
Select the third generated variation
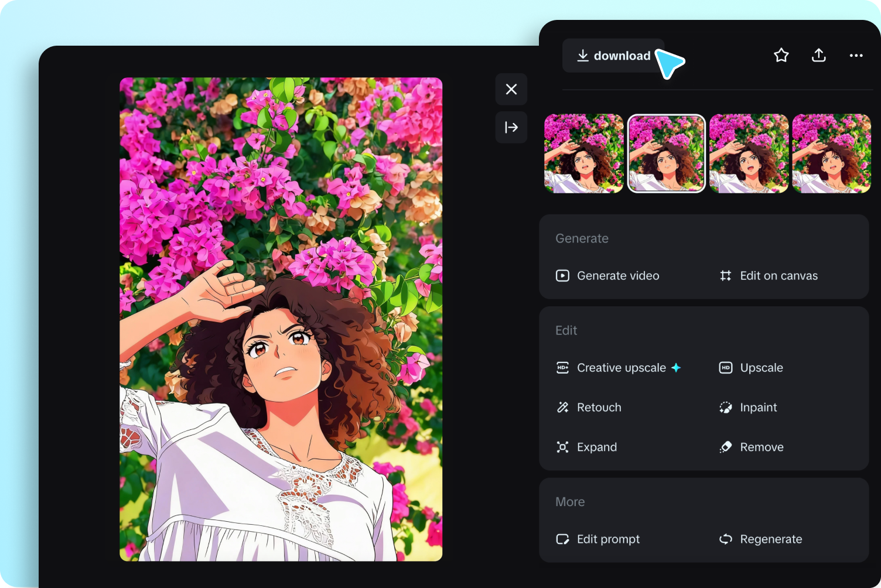pyautogui.click(x=749, y=153)
